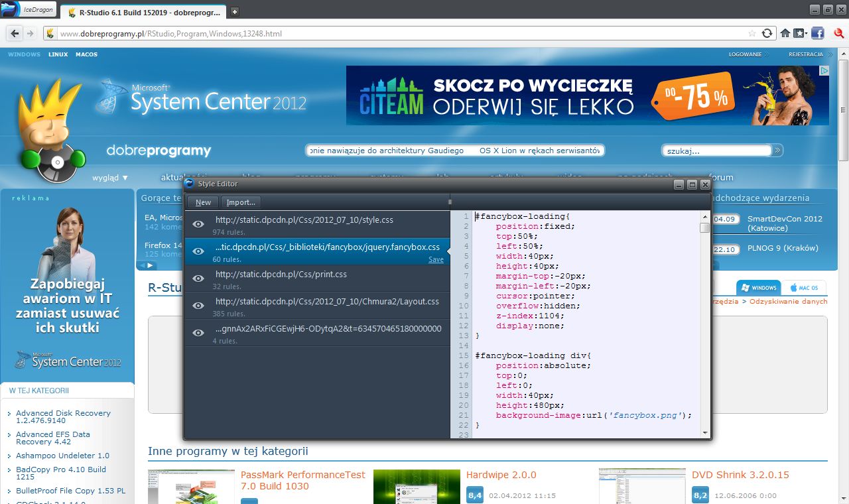Reload the current page
This screenshot has height=504, width=849.
click(x=767, y=33)
